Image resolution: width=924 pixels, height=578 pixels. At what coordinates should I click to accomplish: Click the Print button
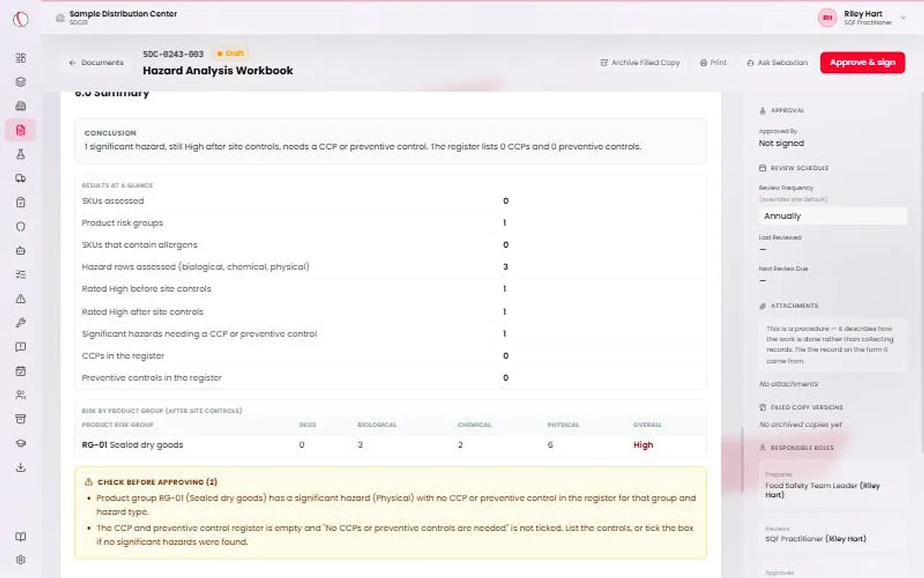pyautogui.click(x=713, y=63)
